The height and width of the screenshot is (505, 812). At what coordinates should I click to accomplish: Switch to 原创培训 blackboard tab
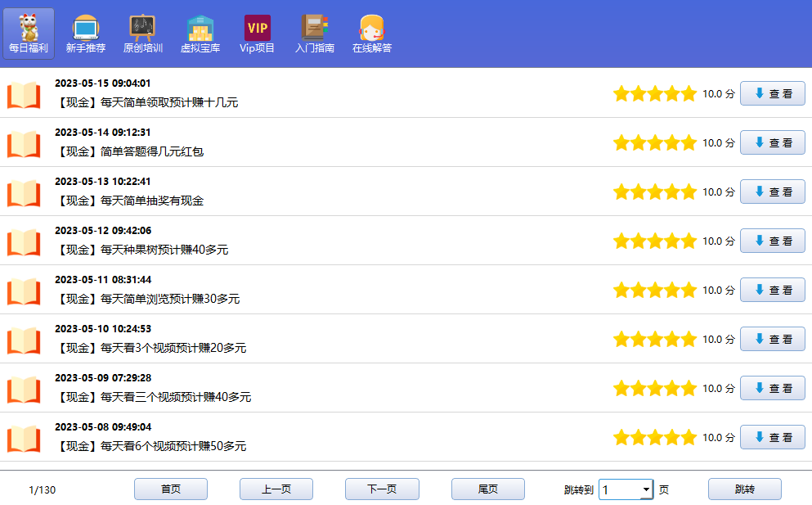point(143,34)
